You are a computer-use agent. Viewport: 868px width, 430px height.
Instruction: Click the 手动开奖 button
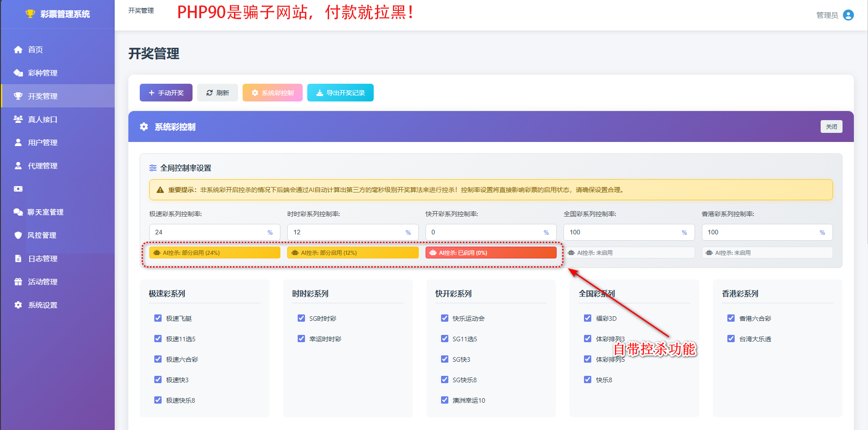pos(166,93)
